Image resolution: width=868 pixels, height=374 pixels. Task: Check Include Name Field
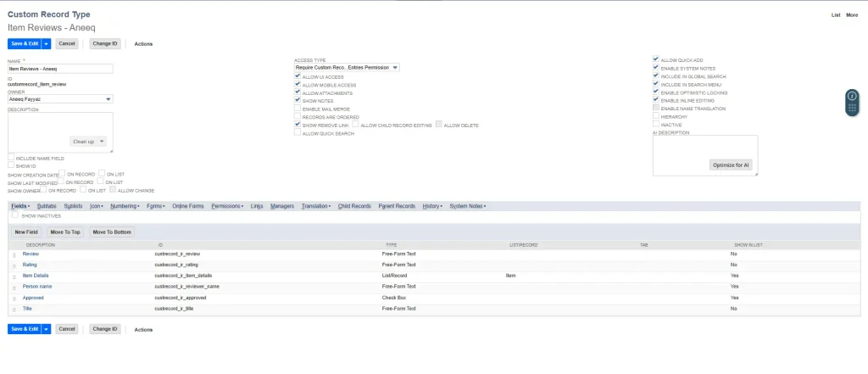[11, 158]
